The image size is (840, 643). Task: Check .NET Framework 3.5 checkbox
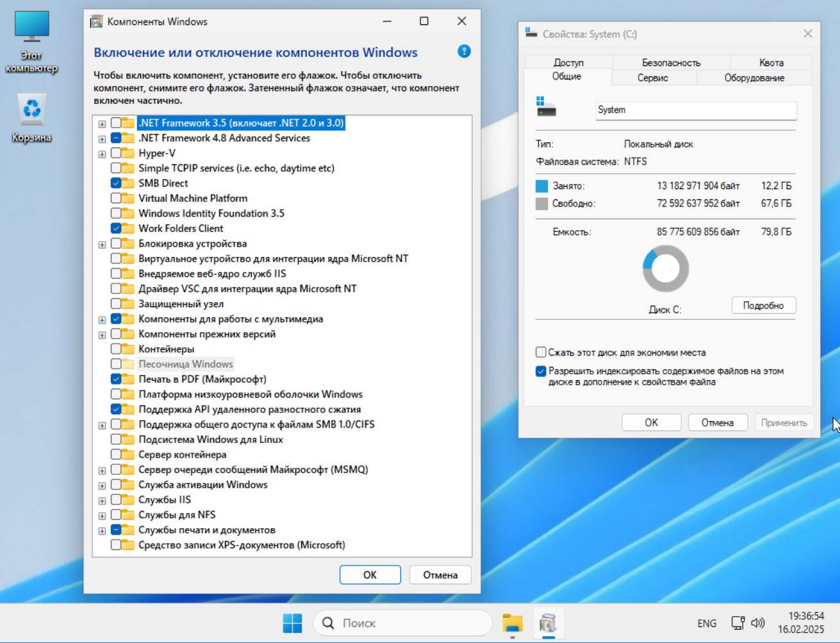click(116, 123)
